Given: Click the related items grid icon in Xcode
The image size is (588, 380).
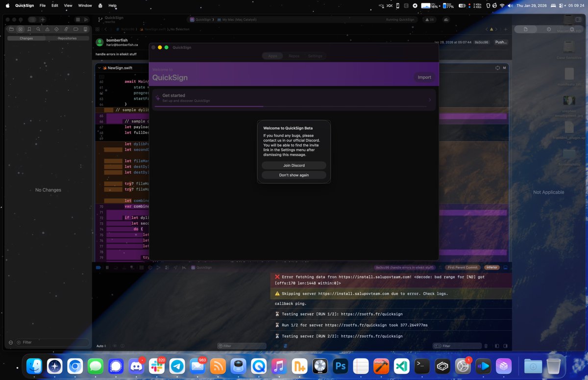Looking at the screenshot, I should [x=98, y=29].
